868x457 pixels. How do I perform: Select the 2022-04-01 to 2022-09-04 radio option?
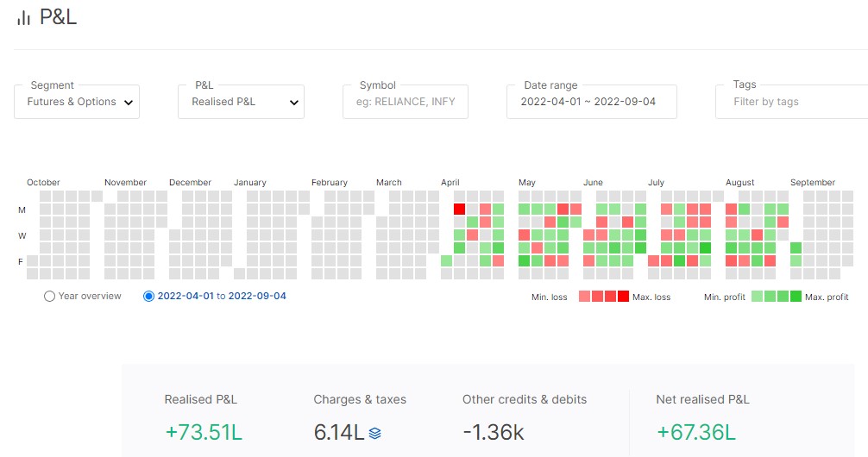[149, 296]
